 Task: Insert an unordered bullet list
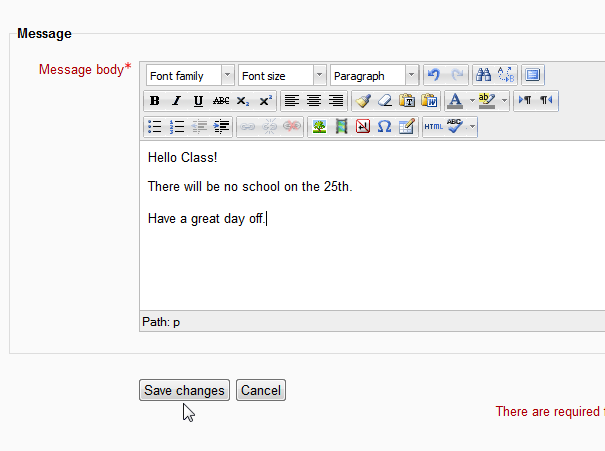[154, 127]
